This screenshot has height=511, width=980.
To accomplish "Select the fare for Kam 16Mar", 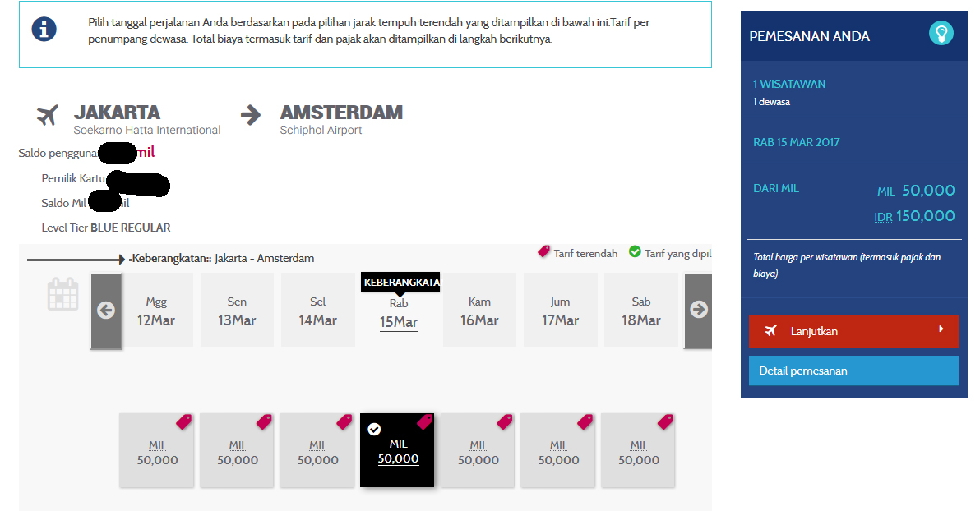I will (477, 450).
